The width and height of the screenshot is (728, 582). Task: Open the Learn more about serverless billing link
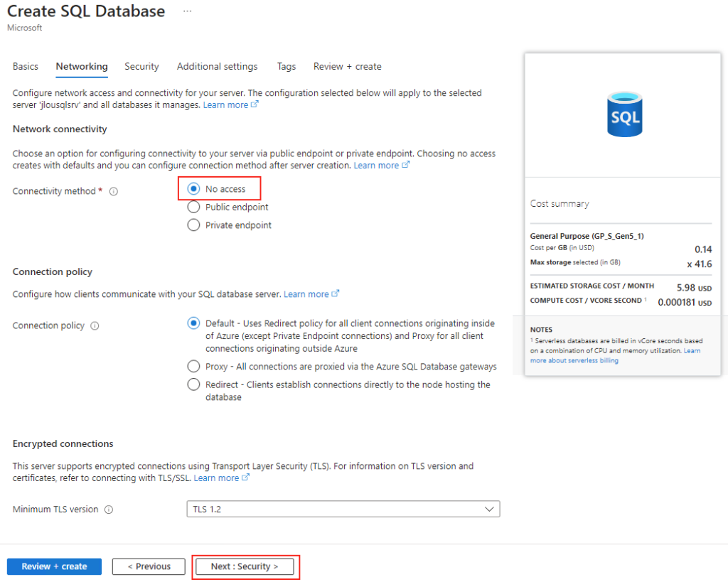click(x=574, y=360)
